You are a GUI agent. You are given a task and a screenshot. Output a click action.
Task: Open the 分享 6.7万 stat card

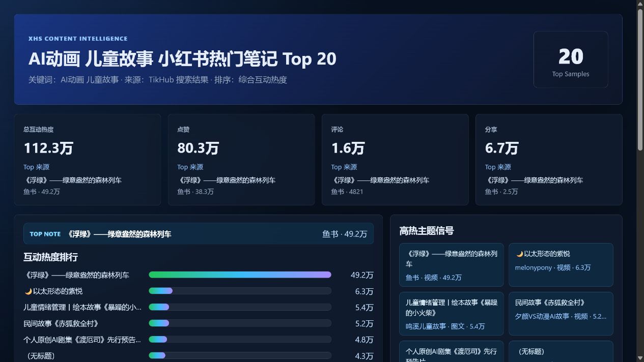[x=549, y=160]
